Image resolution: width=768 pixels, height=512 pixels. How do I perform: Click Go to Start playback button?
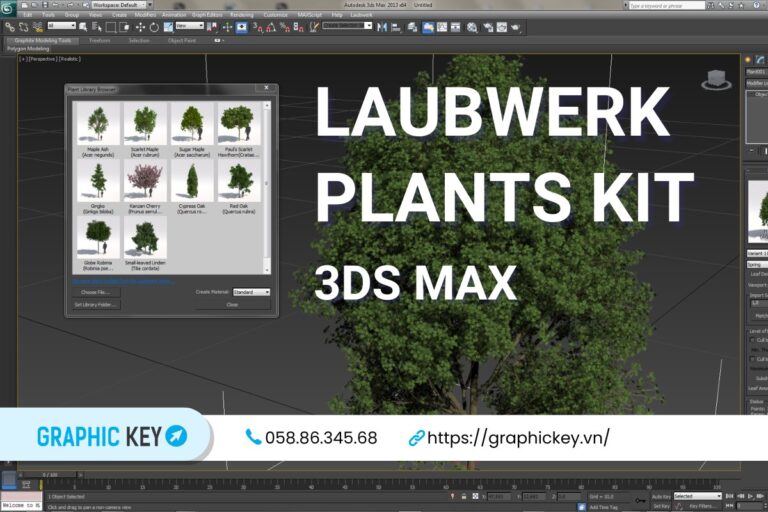(729, 496)
